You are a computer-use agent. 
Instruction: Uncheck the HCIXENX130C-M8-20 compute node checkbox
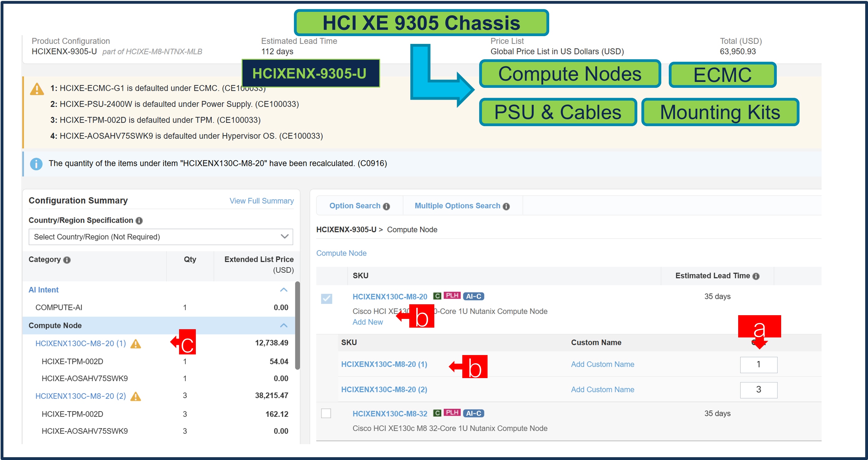click(x=326, y=298)
